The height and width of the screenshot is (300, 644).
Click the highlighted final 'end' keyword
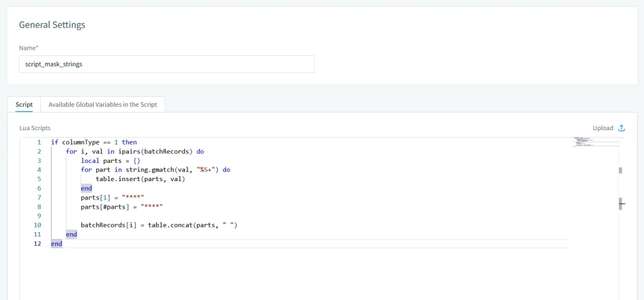coord(57,243)
